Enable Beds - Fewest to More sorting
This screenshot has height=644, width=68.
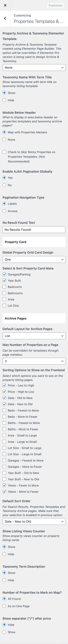tap(4, 411)
